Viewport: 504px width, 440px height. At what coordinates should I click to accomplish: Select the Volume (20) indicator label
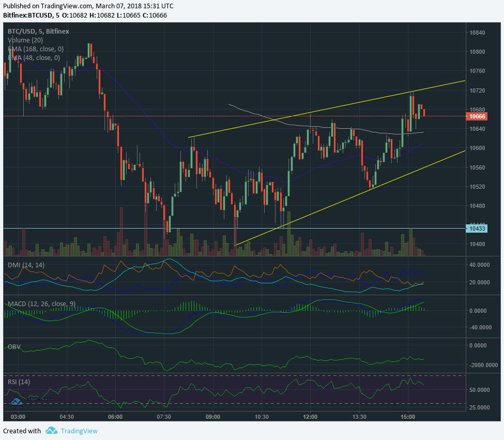pos(25,40)
